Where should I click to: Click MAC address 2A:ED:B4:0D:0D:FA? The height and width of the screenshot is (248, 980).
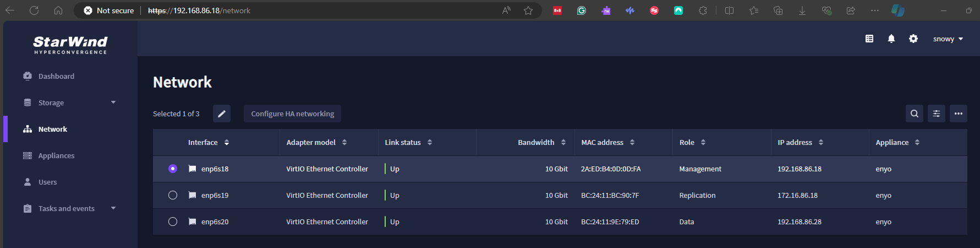pos(611,169)
